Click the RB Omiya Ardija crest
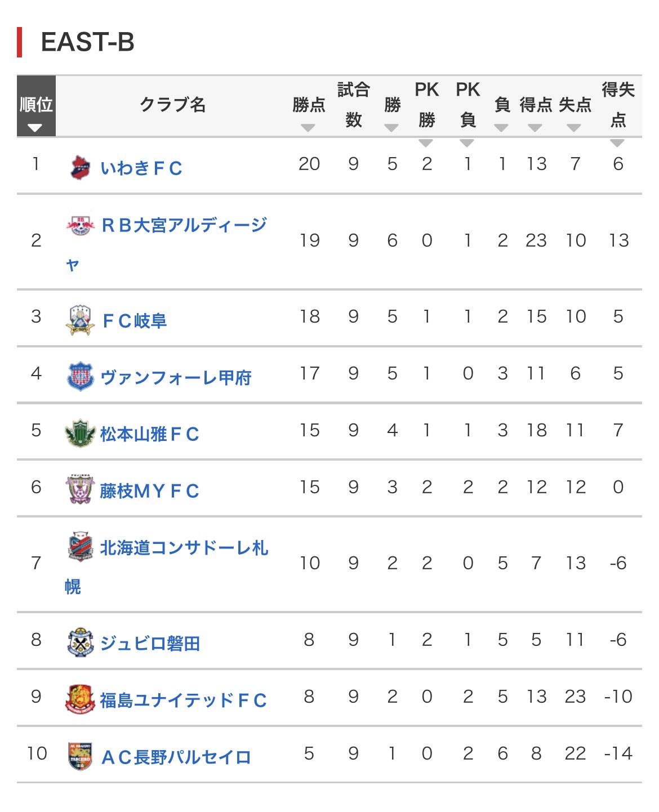This screenshot has height=812, width=659. [x=80, y=226]
